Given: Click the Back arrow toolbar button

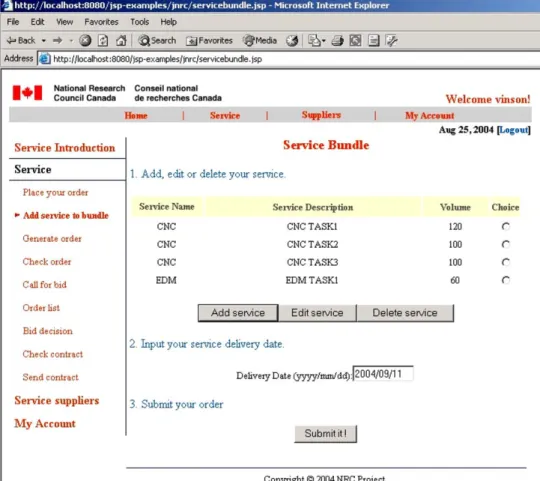Looking at the screenshot, I should (x=21, y=41).
